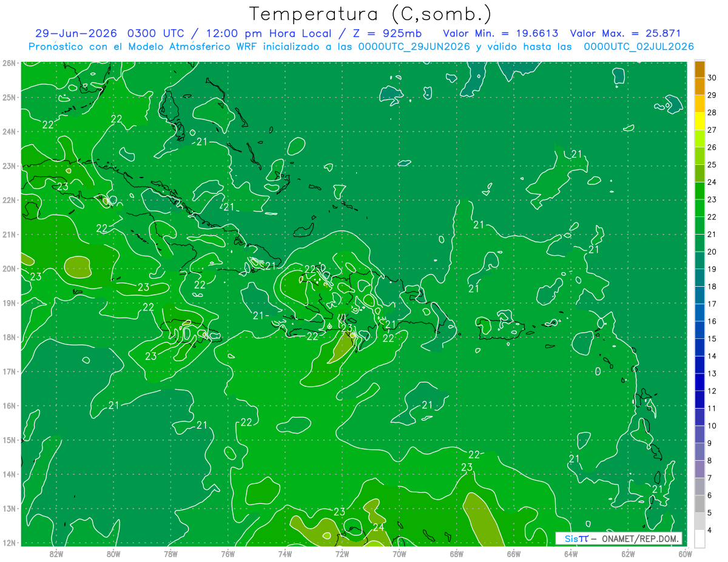
Task: Click the "0300 UTC" time label
Action: click(x=156, y=33)
